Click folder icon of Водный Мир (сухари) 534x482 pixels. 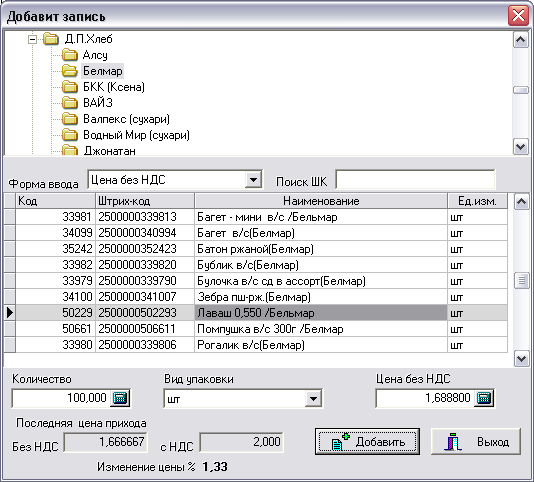point(70,135)
